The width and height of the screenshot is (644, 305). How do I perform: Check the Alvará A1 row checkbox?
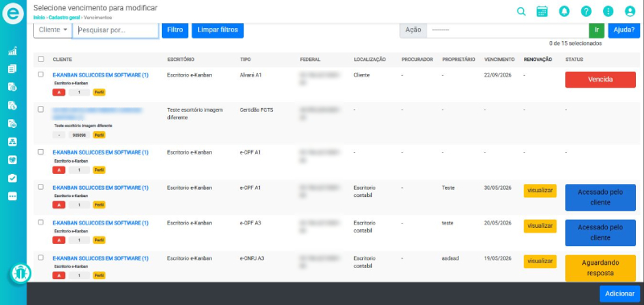[41, 75]
